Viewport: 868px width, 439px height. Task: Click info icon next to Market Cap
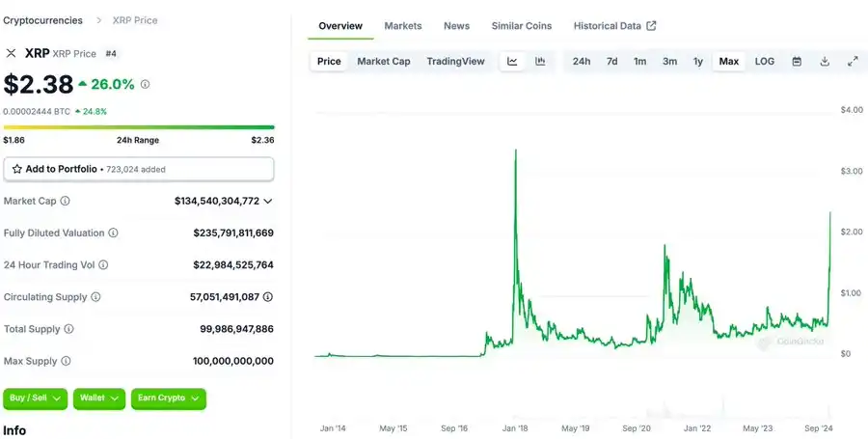point(66,201)
